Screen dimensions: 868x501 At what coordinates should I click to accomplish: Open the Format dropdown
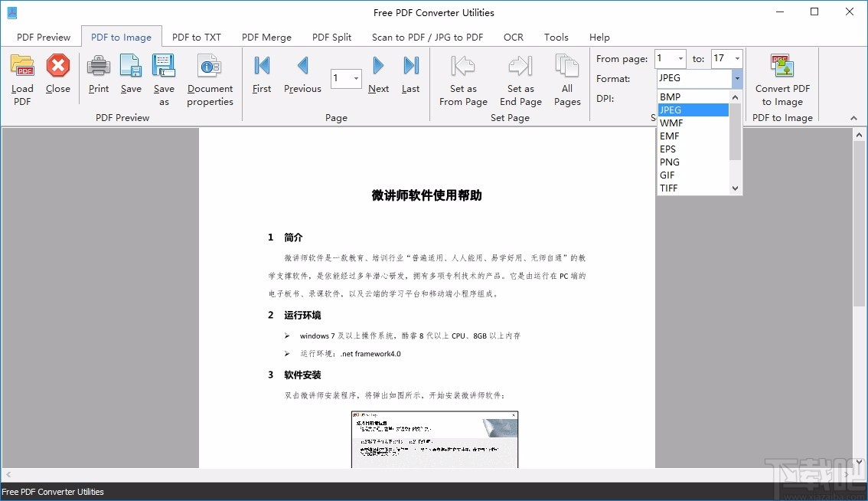(x=736, y=78)
